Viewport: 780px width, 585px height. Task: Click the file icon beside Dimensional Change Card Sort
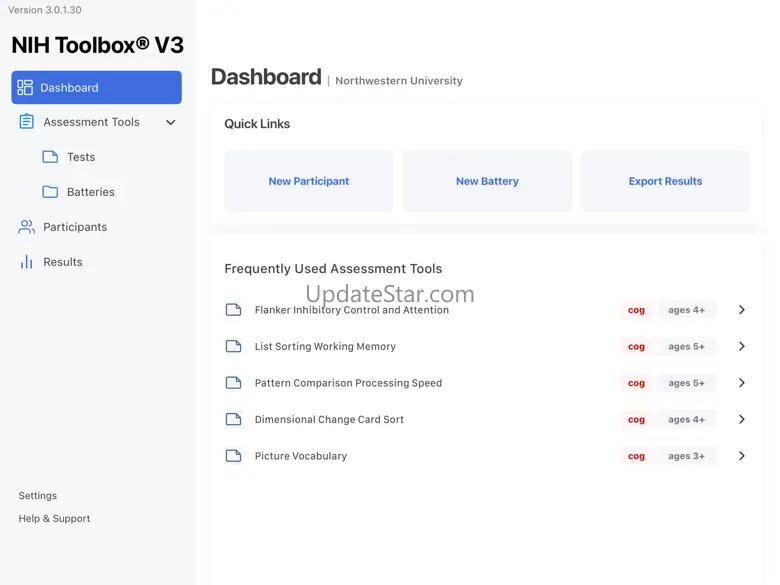(x=233, y=419)
